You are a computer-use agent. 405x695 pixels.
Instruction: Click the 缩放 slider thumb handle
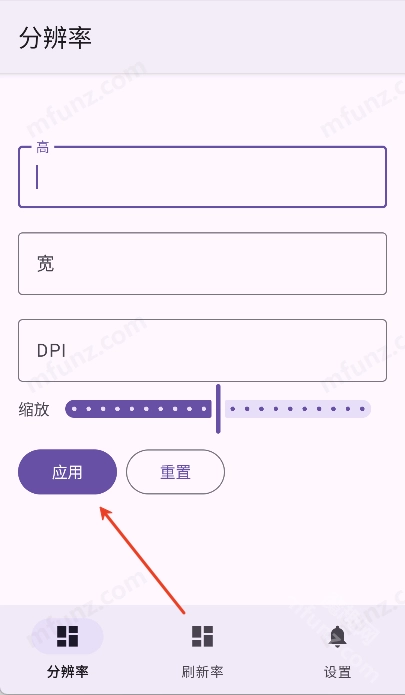(218, 409)
